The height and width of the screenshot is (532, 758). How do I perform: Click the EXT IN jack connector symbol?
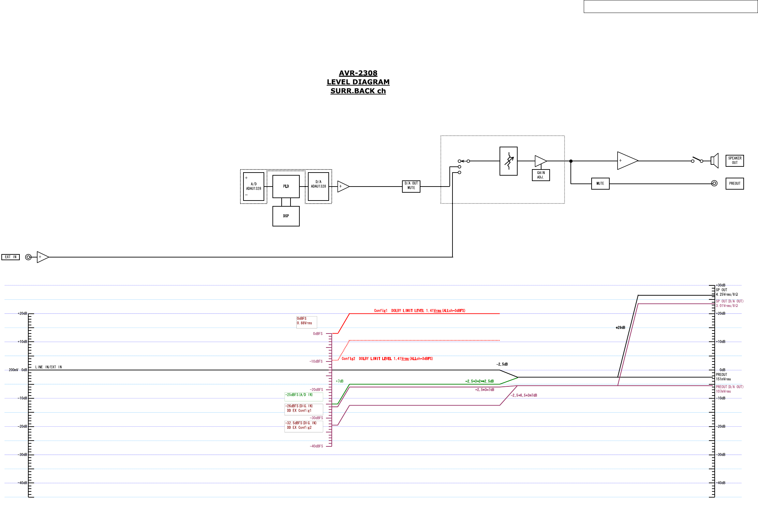pyautogui.click(x=28, y=257)
